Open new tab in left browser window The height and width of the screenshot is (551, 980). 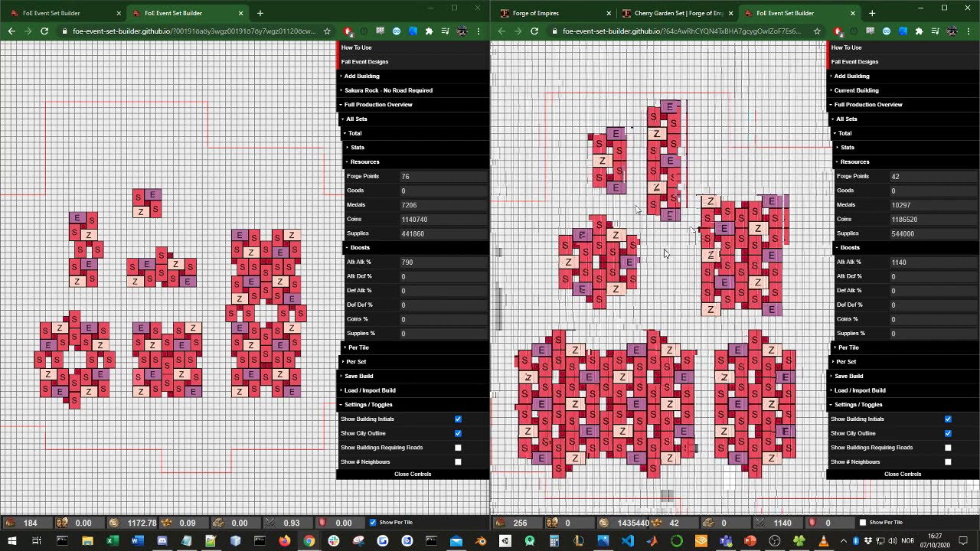click(x=260, y=13)
